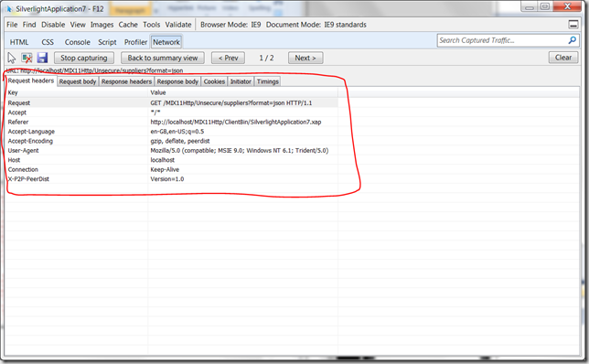Open the Find menu
Image resolution: width=589 pixels, height=364 pixels.
(29, 25)
